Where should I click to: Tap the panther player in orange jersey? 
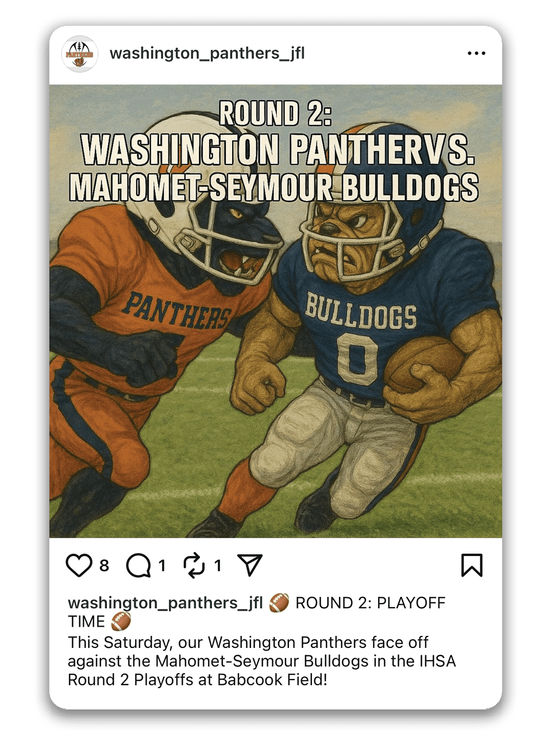[x=155, y=322]
